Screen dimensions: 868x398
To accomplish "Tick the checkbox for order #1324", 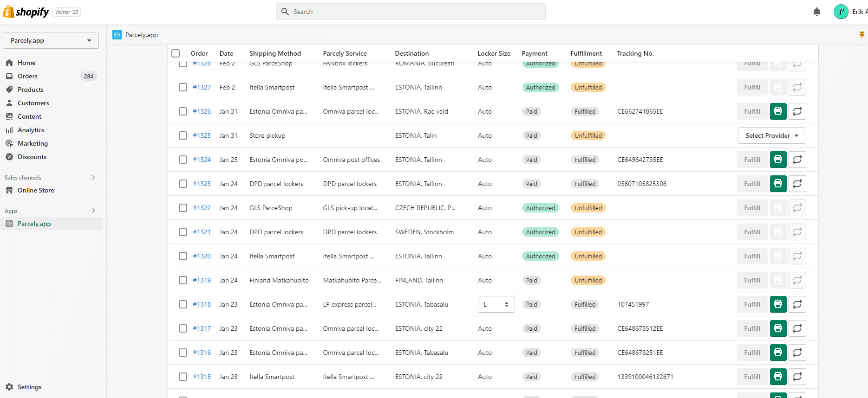I will (183, 160).
